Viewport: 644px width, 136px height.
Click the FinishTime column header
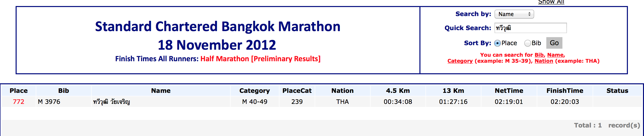[565, 91]
